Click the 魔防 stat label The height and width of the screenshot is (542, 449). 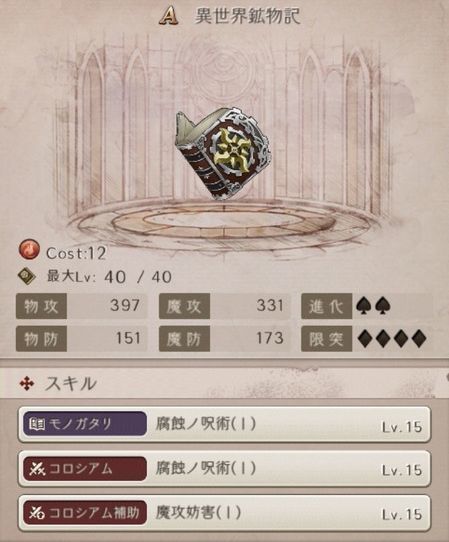[x=184, y=339]
